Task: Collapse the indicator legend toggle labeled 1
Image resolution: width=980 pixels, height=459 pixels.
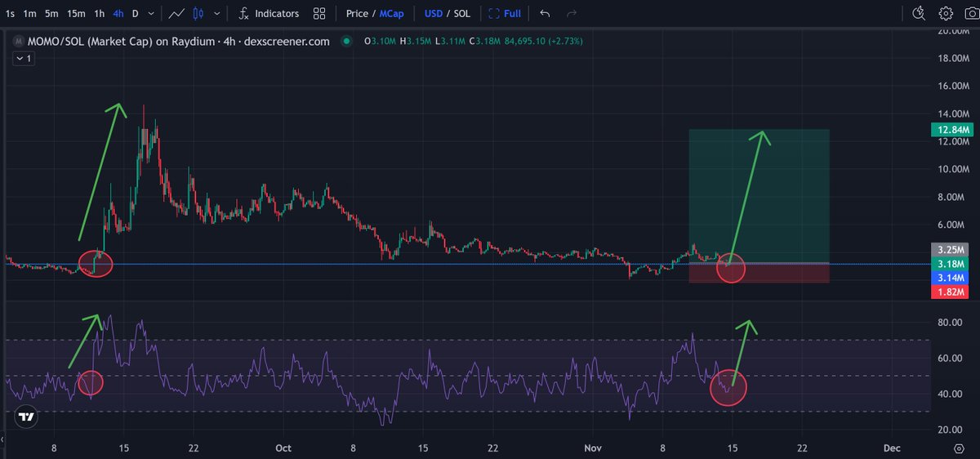Action: click(x=23, y=59)
